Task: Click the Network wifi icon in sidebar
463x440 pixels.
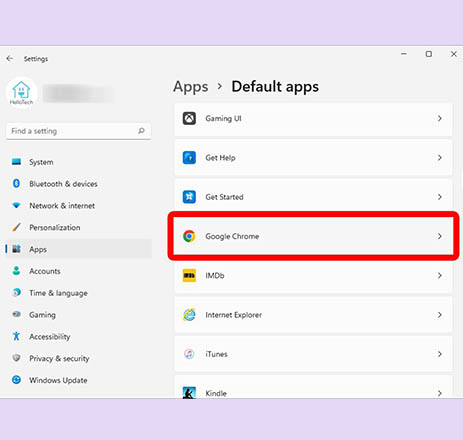Action: coord(16,205)
